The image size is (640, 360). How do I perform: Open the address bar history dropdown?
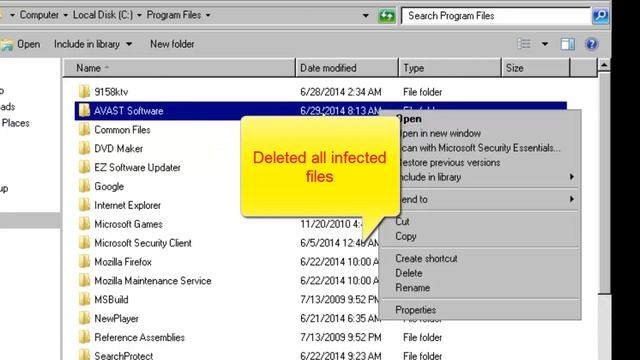(x=366, y=16)
